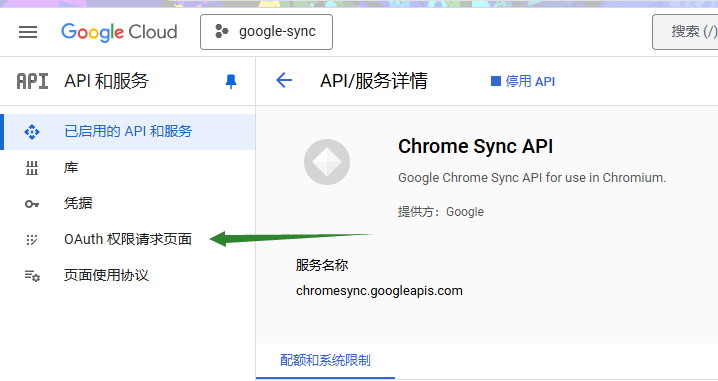
Task: Open the google-sync project selector
Action: tap(266, 32)
